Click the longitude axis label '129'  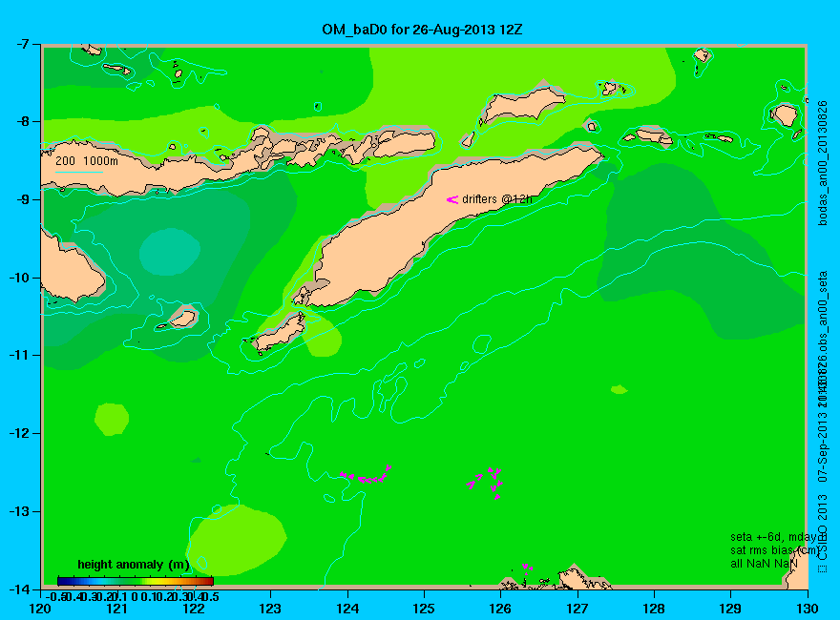[730, 609]
